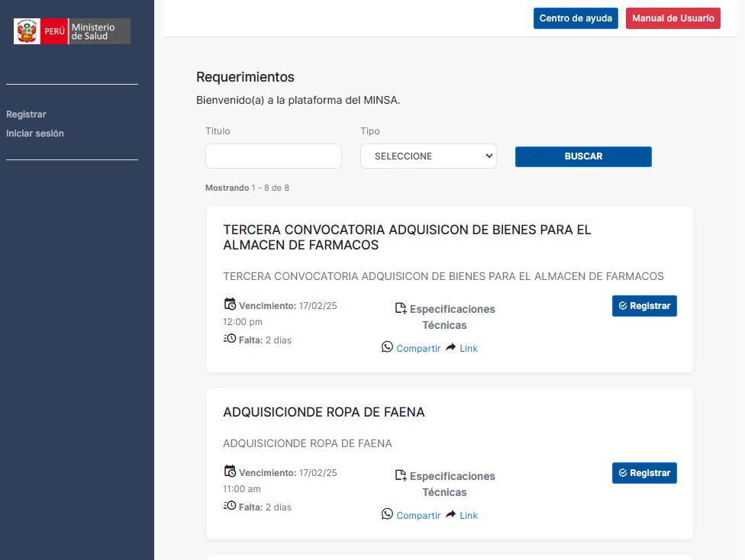Image resolution: width=745 pixels, height=560 pixels.
Task: Select Registrar in the sidebar
Action: pos(26,114)
